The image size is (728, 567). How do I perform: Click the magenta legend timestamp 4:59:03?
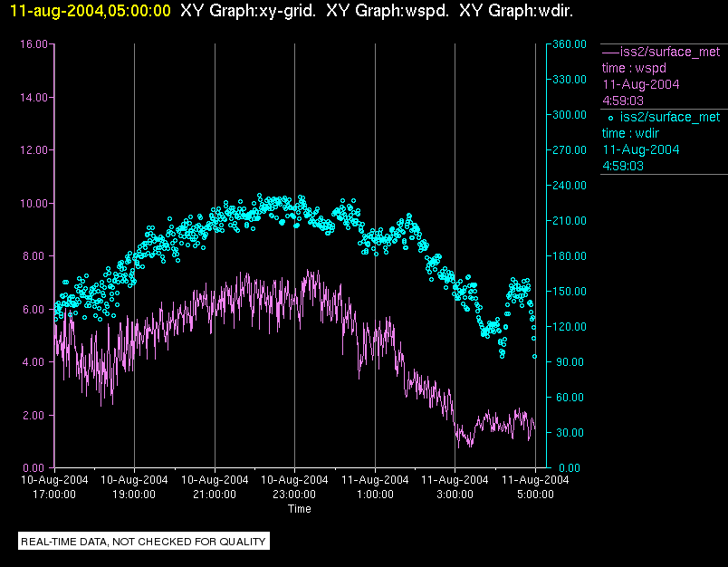point(623,101)
